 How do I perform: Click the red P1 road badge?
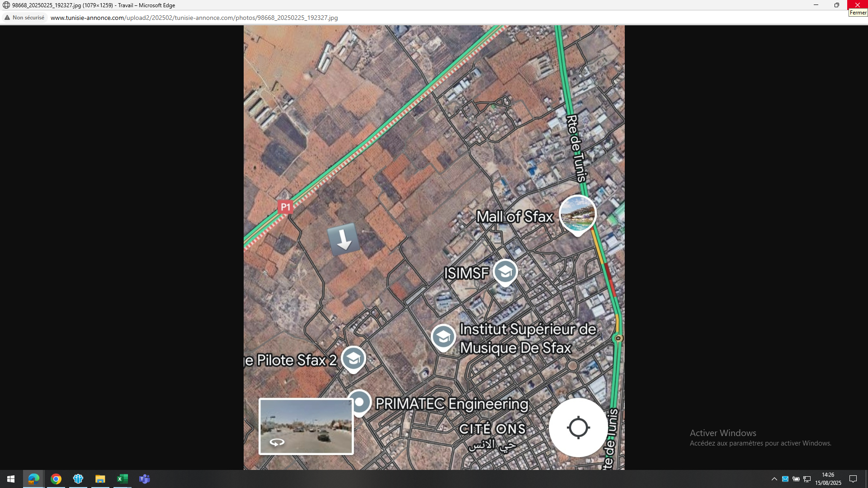coord(285,207)
